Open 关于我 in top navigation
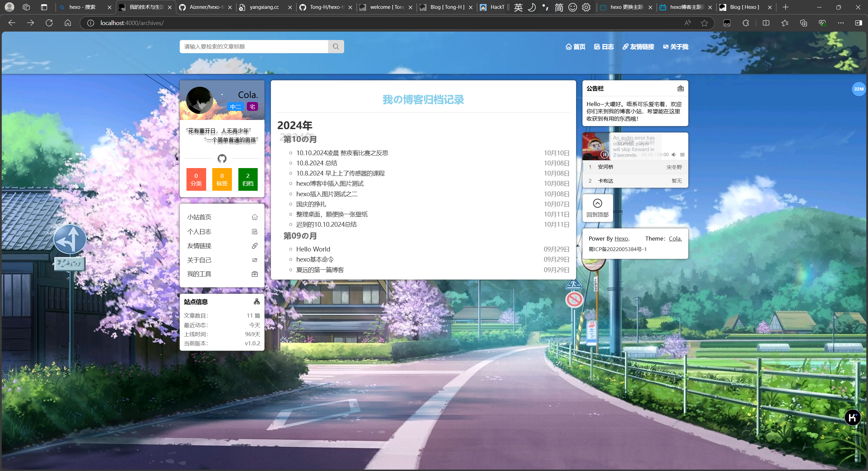Image resolution: width=868 pixels, height=471 pixels. tap(676, 47)
